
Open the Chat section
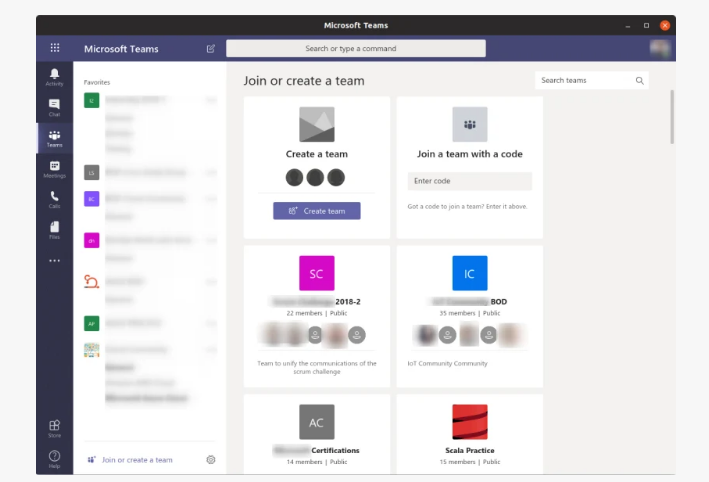click(x=54, y=108)
